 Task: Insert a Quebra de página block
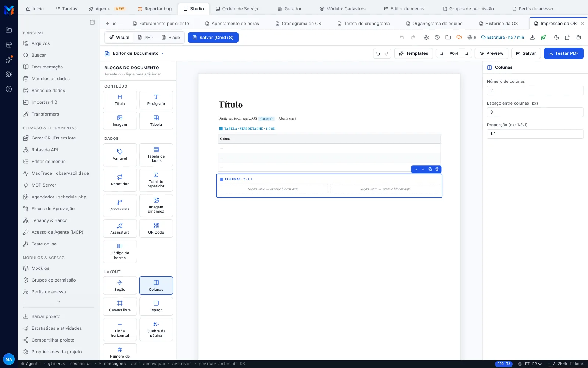(x=156, y=329)
